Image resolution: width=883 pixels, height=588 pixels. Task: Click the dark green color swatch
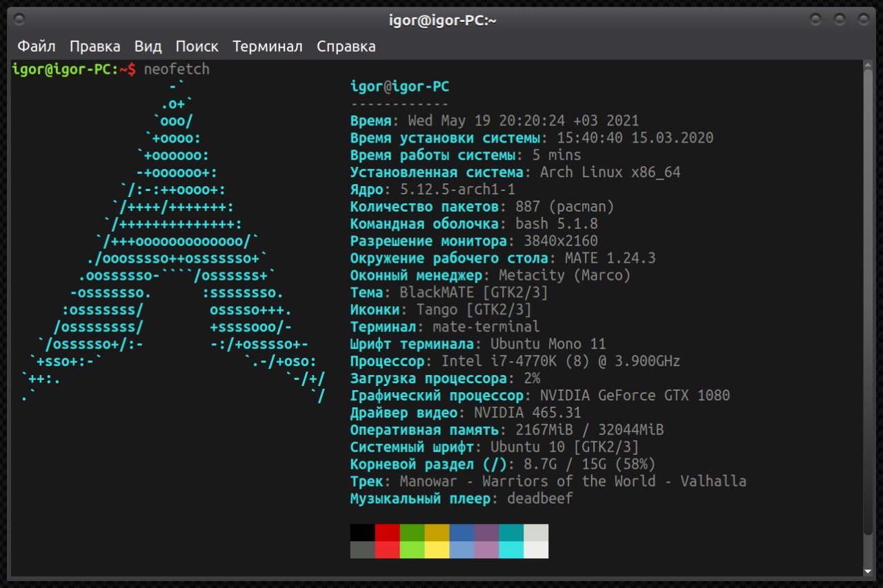pyautogui.click(x=413, y=532)
